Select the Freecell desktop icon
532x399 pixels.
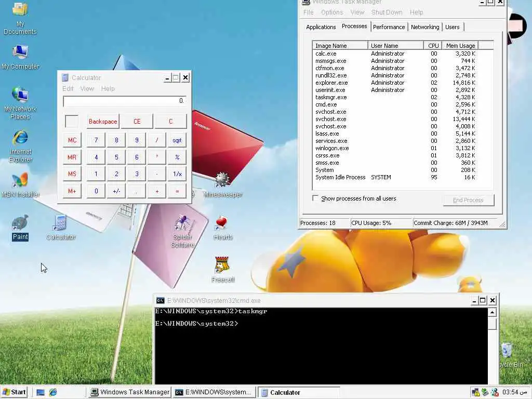[223, 270]
